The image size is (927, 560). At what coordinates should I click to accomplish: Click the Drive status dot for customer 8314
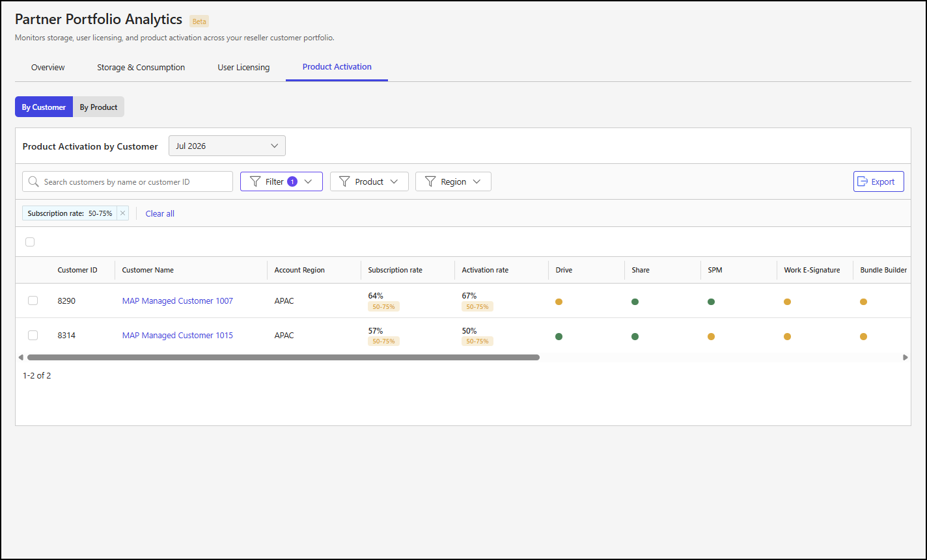click(x=559, y=336)
